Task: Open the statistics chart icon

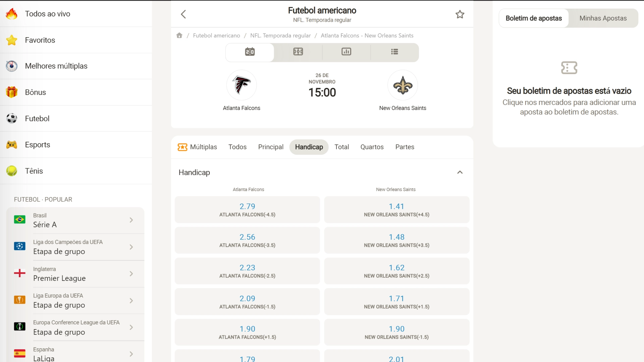Action: pyautogui.click(x=346, y=52)
